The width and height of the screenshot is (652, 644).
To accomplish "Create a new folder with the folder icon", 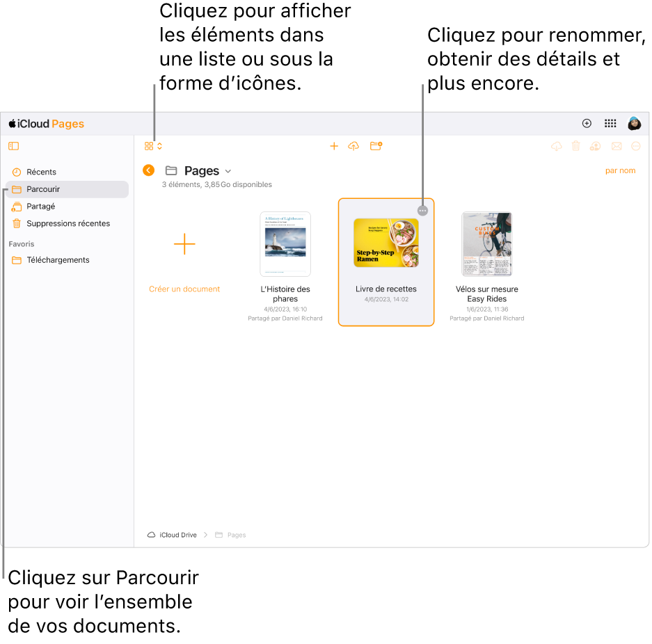I will pos(376,146).
